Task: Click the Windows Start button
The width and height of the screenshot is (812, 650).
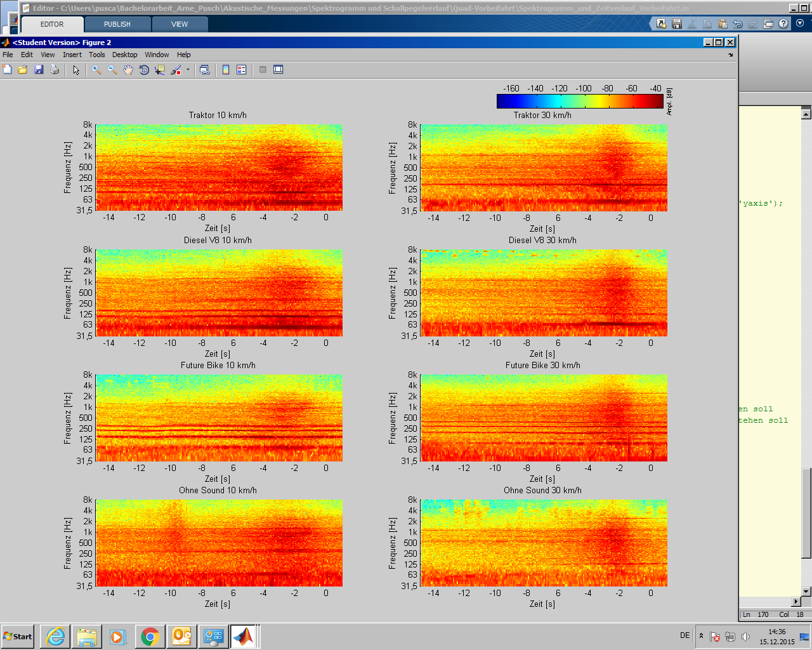Action: tap(18, 636)
